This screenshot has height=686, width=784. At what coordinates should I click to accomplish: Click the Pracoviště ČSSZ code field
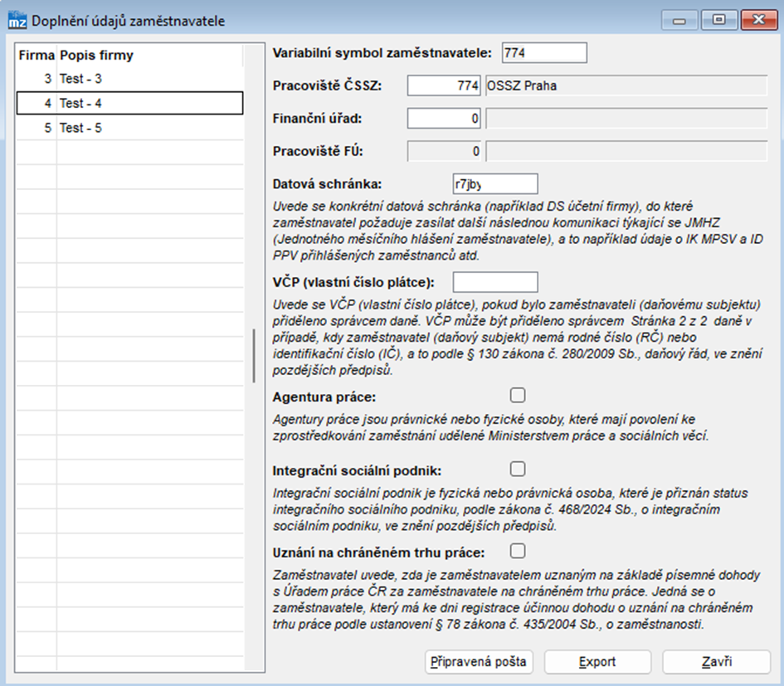pyautogui.click(x=444, y=85)
